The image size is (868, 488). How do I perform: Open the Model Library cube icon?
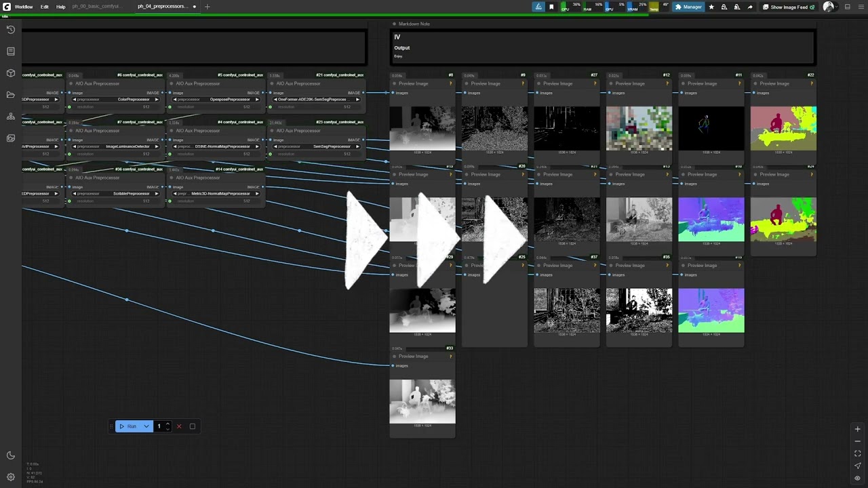(x=11, y=73)
